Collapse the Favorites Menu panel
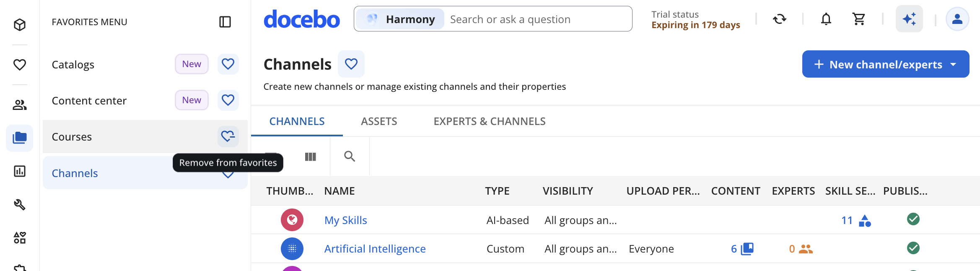The width and height of the screenshot is (980, 271). coord(225,22)
